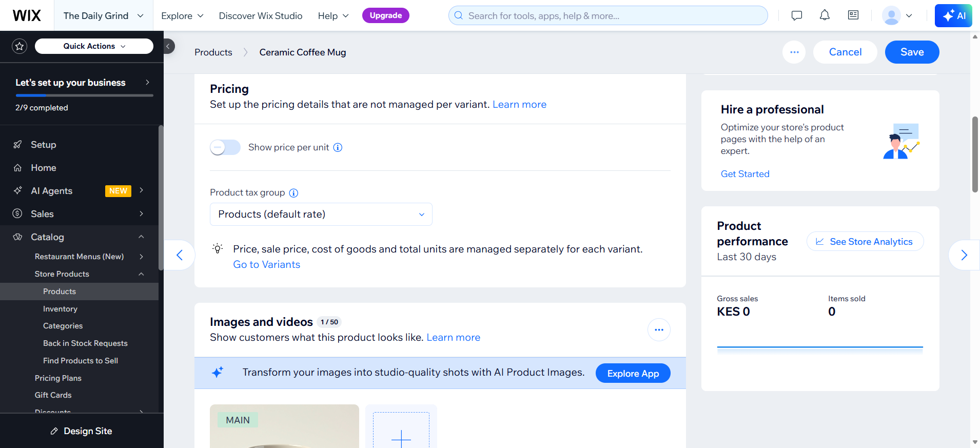Image resolution: width=980 pixels, height=448 pixels.
Task: Click the MAIN product image thumbnail
Action: pos(284,426)
